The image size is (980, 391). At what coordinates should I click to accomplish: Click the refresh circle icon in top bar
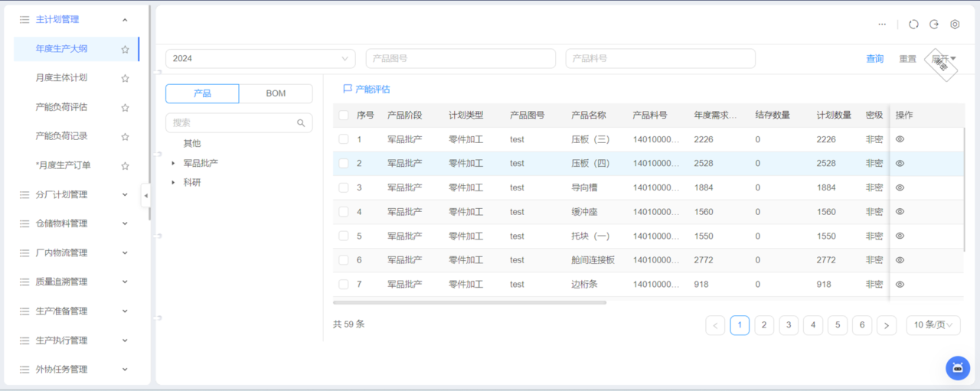[913, 24]
